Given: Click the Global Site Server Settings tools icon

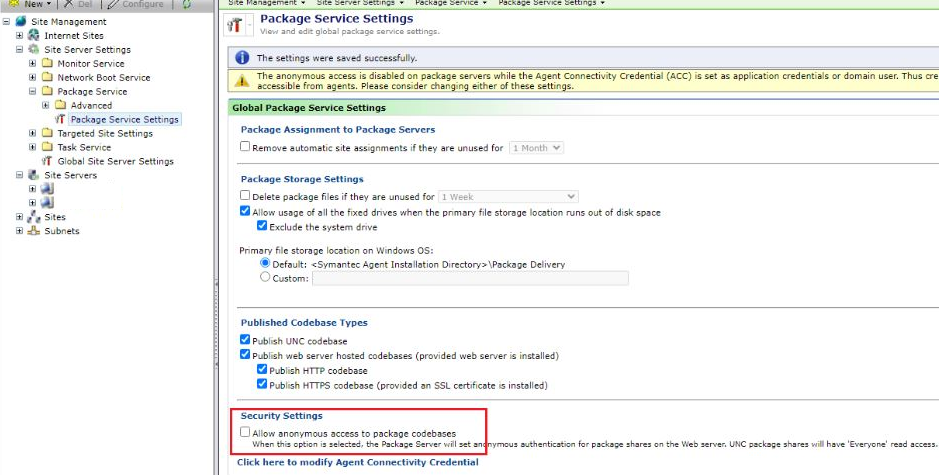Looking at the screenshot, I should point(47,161).
